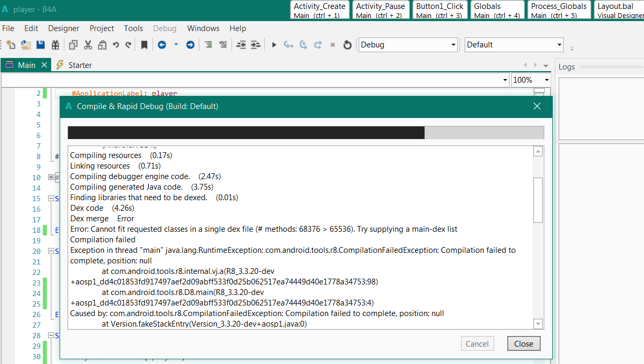This screenshot has width=644, height=364.
Task: Open the File menu
Action: [x=8, y=28]
